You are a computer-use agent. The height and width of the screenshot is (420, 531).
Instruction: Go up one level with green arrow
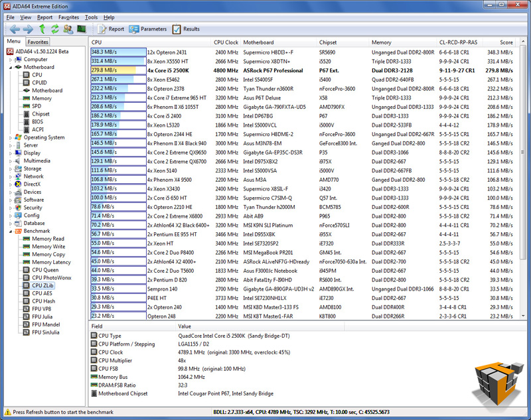pos(42,29)
